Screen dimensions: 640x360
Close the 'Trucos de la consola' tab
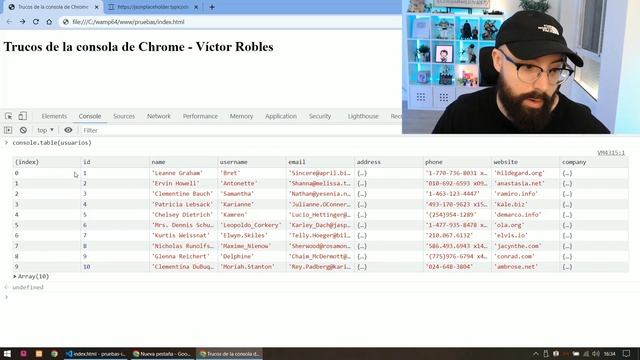coord(97,7)
